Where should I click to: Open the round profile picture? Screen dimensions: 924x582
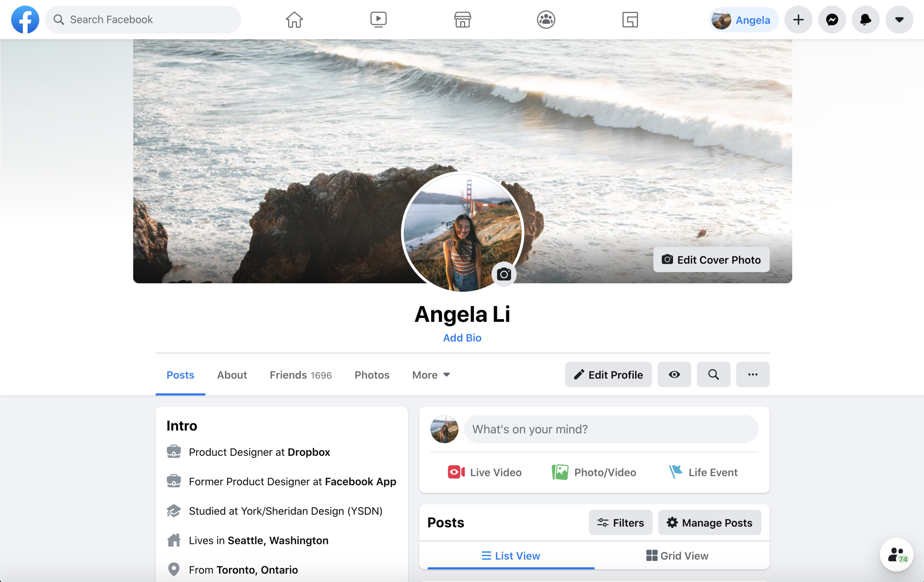[x=462, y=232]
